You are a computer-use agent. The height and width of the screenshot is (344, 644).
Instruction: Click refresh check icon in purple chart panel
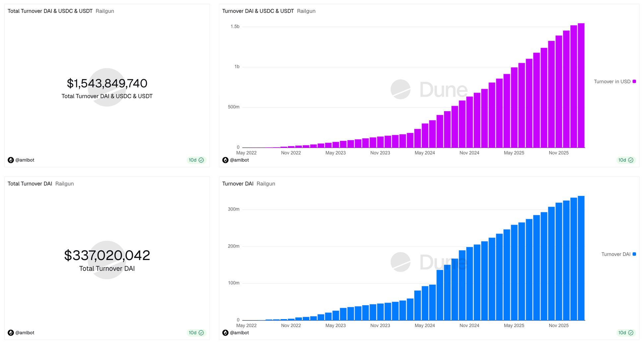pos(631,160)
